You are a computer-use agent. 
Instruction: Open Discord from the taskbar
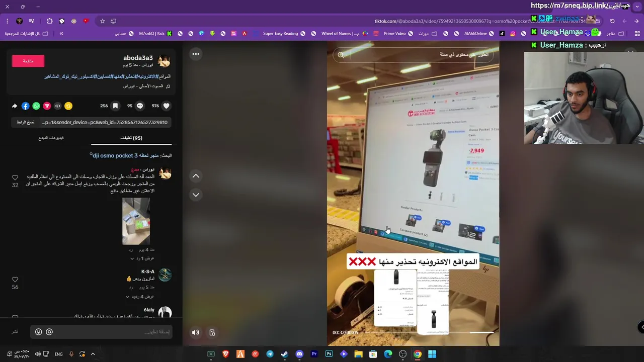click(299, 354)
